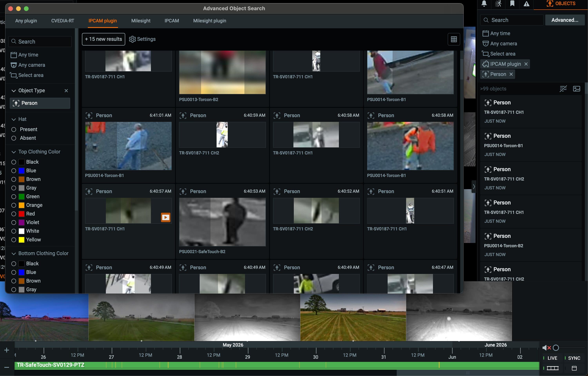Open Settings gear in Advanced Object Search
588x376 pixels.
pos(142,39)
